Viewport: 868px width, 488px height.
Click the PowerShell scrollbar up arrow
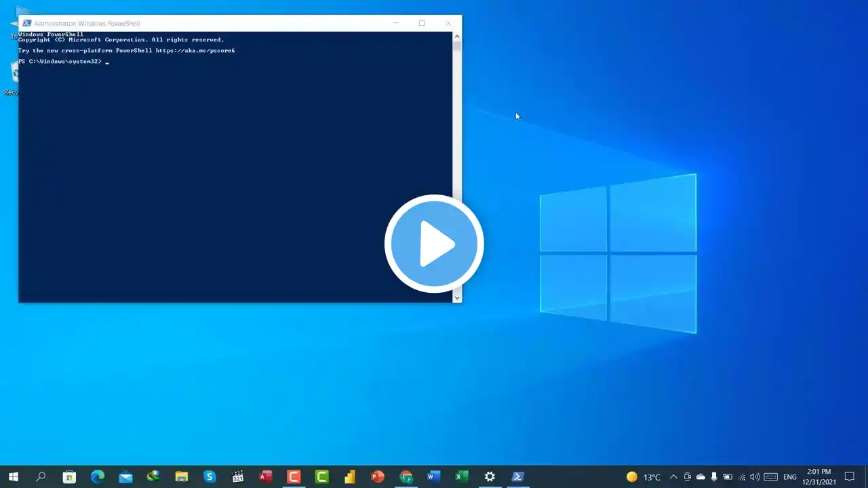tap(457, 36)
